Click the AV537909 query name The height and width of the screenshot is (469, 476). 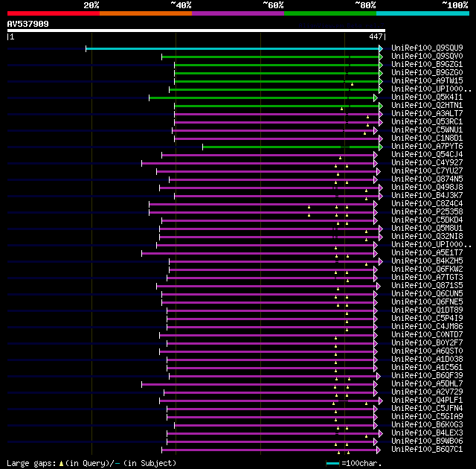[28, 24]
